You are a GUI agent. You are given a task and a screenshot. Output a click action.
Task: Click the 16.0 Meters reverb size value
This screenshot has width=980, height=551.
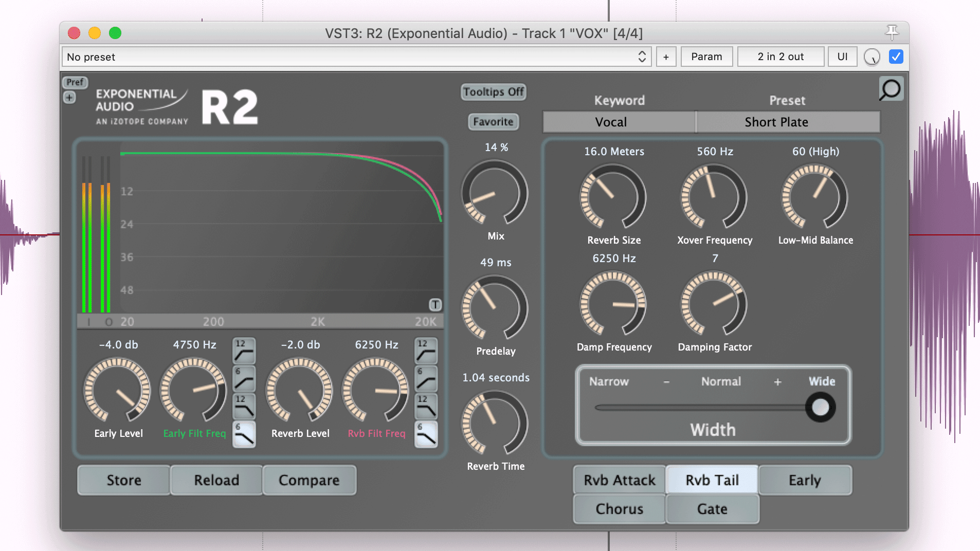click(x=614, y=152)
